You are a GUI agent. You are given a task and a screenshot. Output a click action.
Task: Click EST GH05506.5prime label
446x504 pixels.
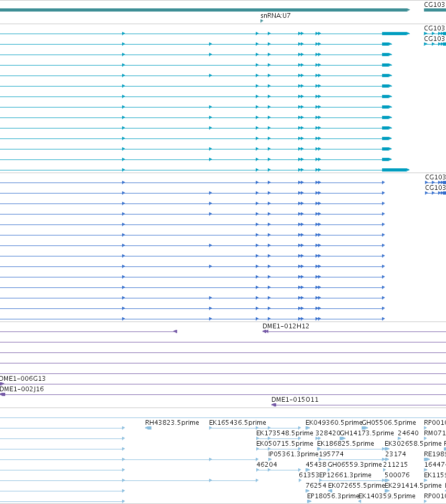point(389,423)
